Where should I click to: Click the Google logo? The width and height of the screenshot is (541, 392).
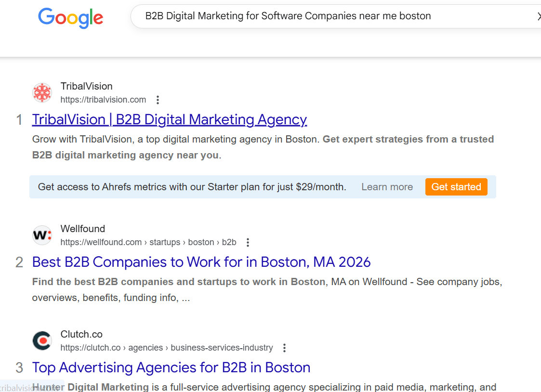(70, 17)
